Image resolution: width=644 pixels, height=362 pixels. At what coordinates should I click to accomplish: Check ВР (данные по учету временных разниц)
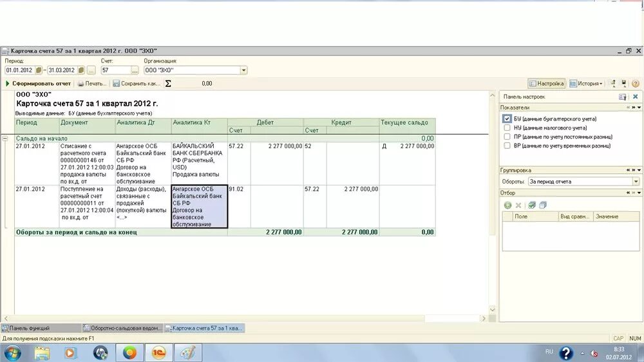[507, 146]
